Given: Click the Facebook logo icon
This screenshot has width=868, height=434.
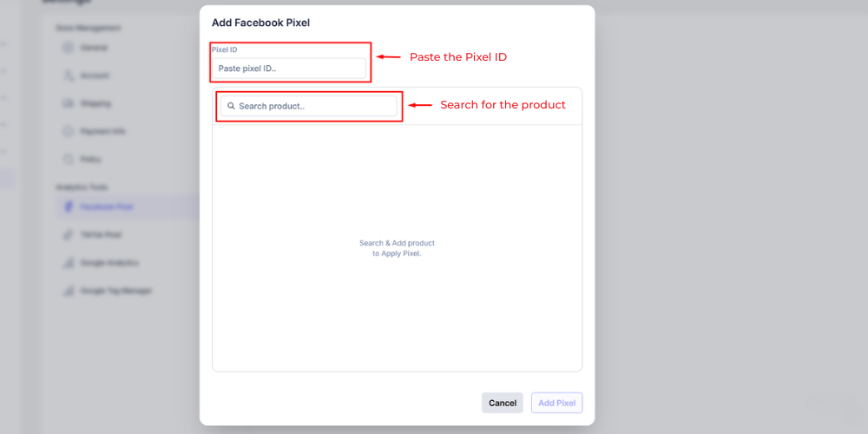Looking at the screenshot, I should point(68,207).
